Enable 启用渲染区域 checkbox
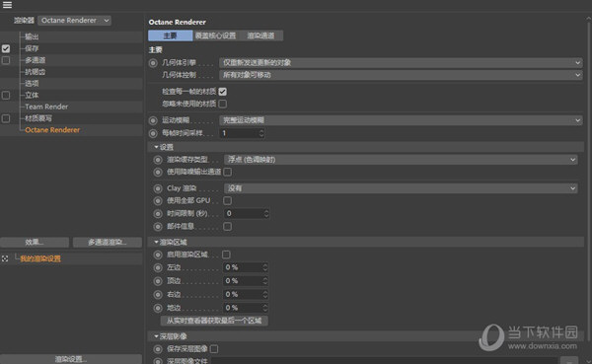Screen dimensions: 592x364 [226, 255]
